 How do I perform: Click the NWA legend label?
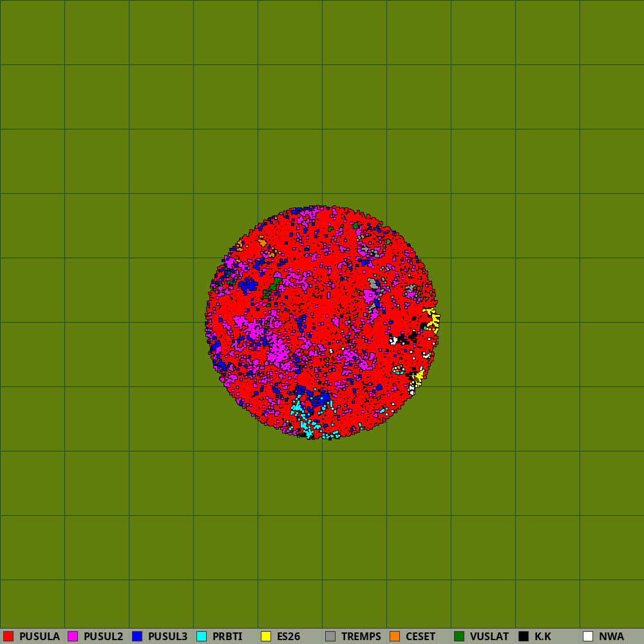pos(612,637)
